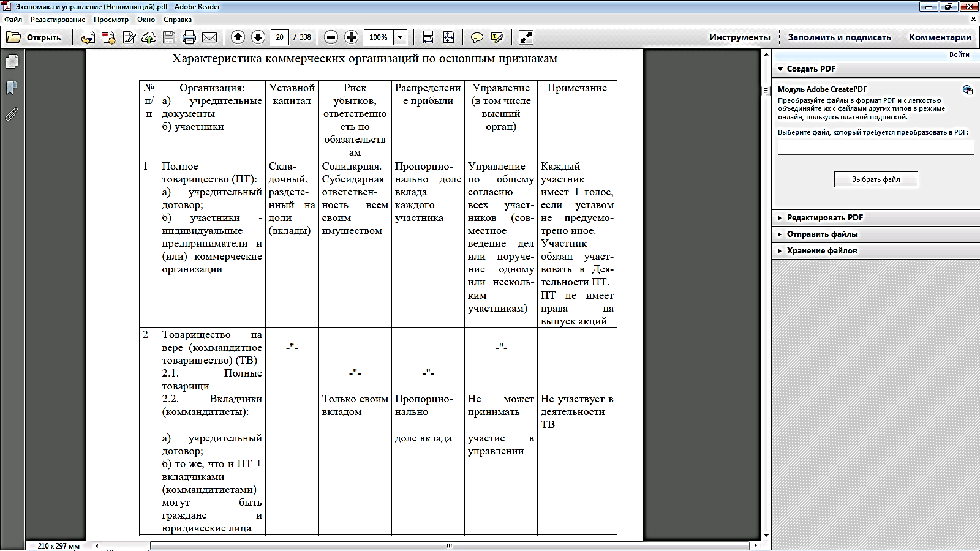Open the Инструменты pane tab
Image resolution: width=980 pixels, height=551 pixels.
point(739,37)
